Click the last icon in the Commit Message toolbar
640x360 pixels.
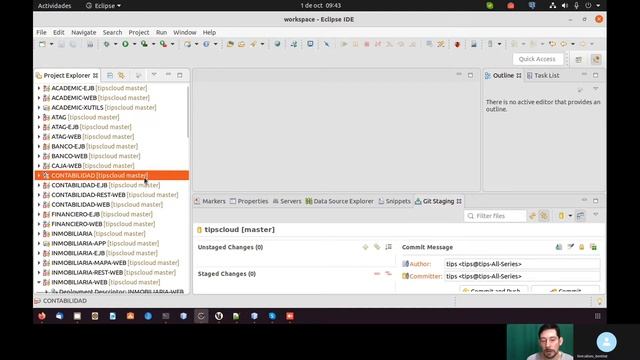593,247
